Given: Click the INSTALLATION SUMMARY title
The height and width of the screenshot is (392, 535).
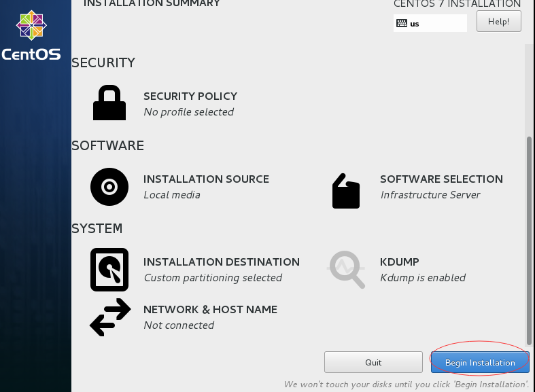Looking at the screenshot, I should 152,3.
